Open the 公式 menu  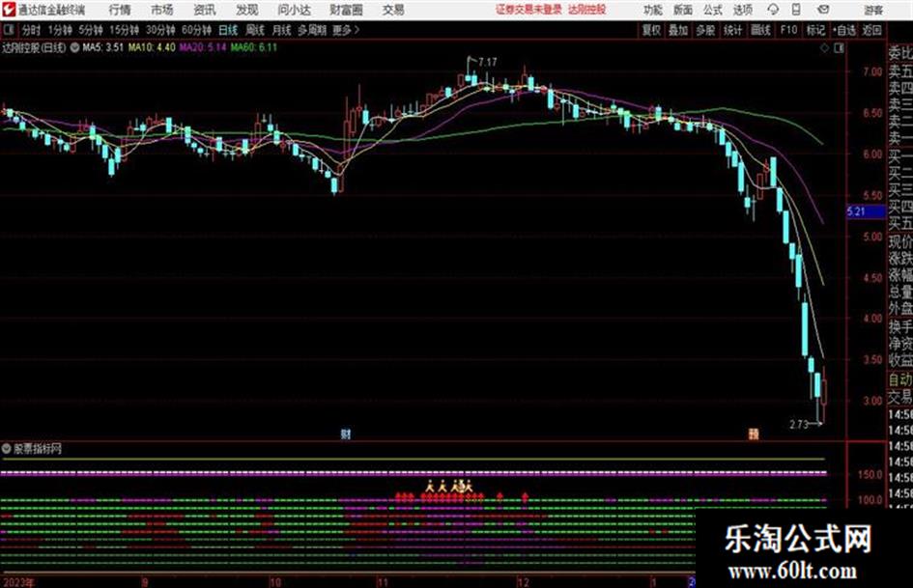point(713,10)
